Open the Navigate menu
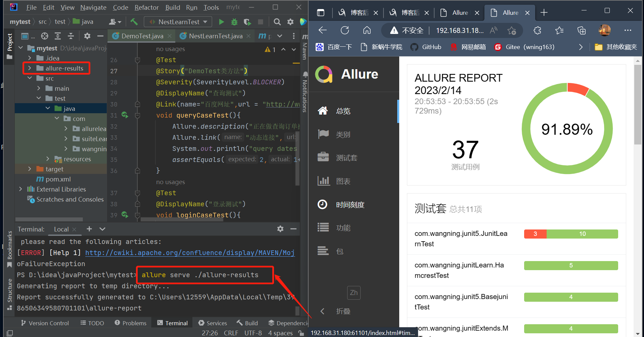 (x=93, y=7)
